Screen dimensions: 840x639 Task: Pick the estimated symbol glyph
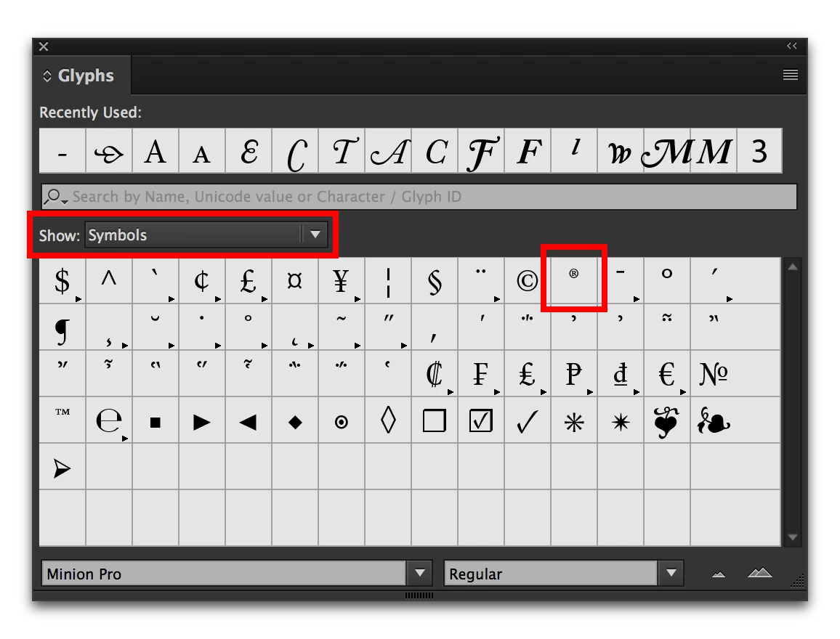pos(109,420)
